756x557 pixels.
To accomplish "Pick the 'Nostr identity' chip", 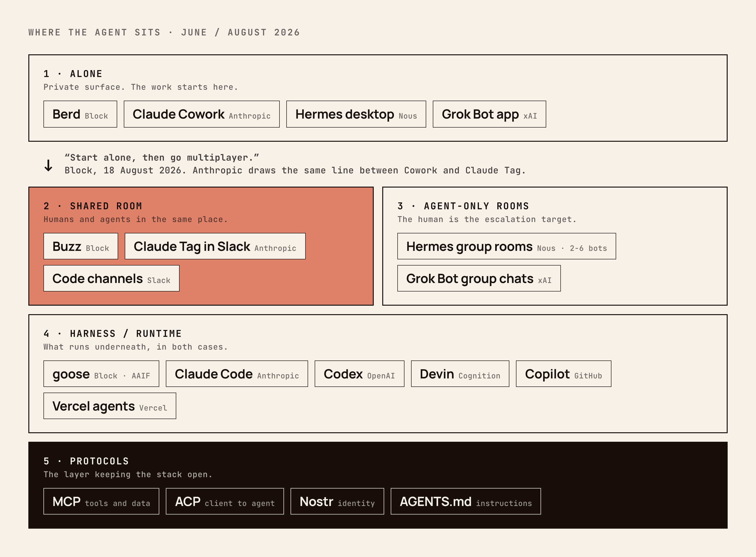I will 337,501.
